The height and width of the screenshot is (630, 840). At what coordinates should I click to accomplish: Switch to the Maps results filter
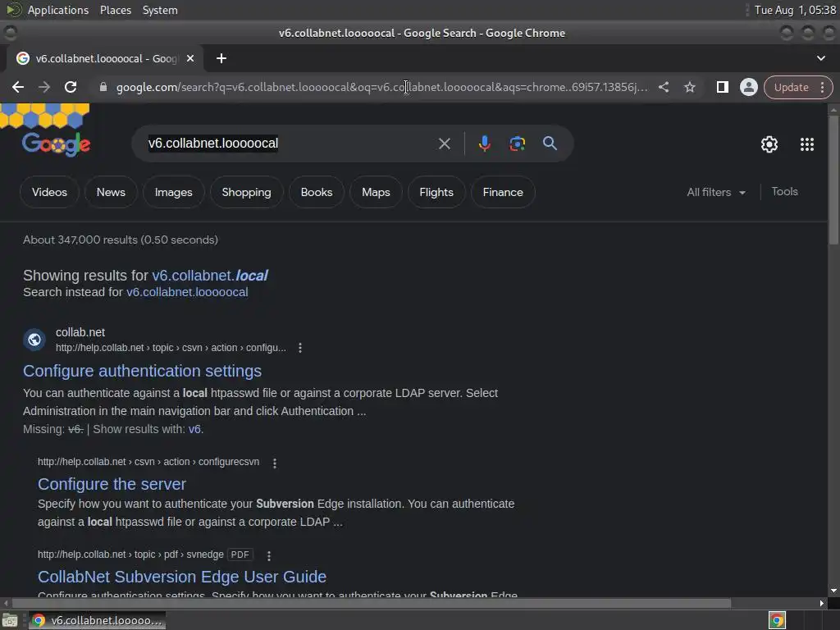tap(376, 192)
